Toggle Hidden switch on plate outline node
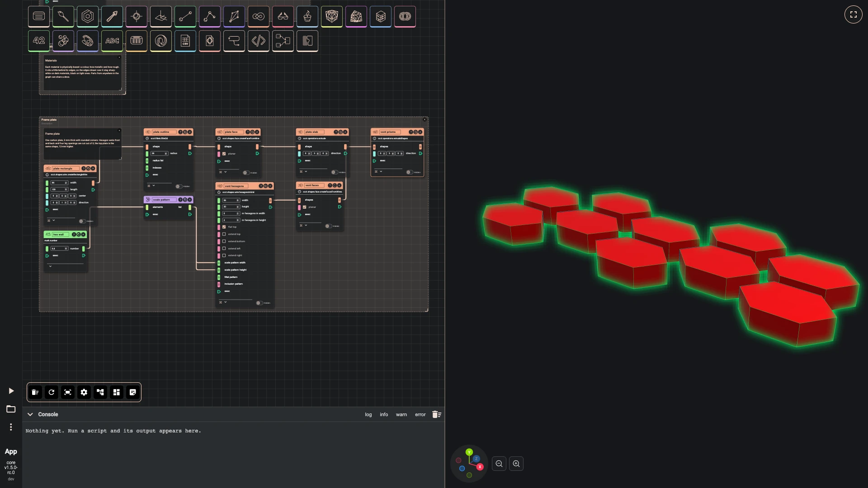Image resolution: width=868 pixels, height=488 pixels. click(x=179, y=186)
